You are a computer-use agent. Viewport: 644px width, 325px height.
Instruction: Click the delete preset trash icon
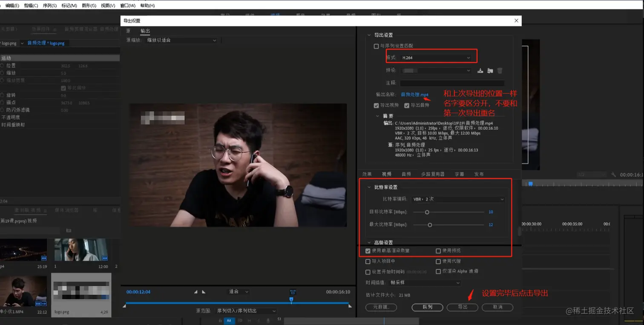pos(500,71)
